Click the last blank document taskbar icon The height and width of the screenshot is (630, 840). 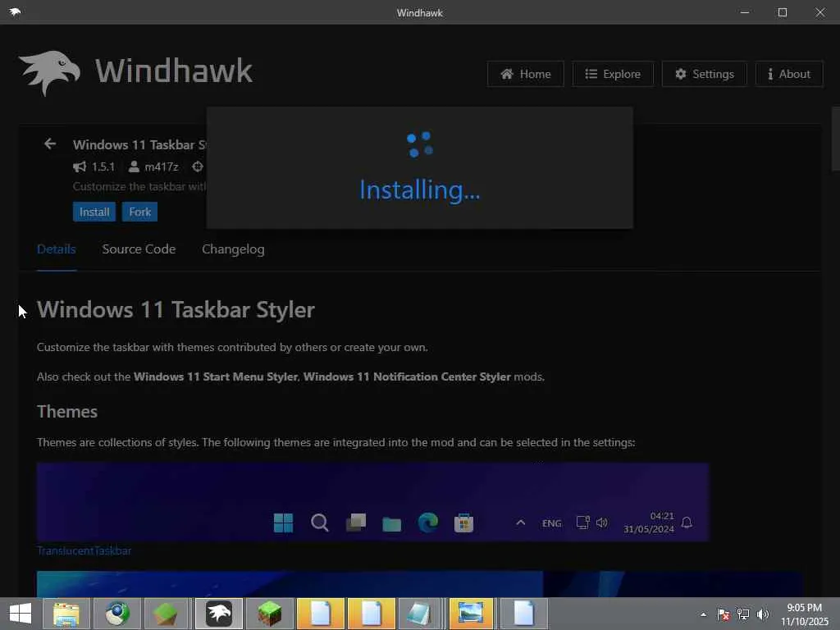pyautogui.click(x=523, y=614)
